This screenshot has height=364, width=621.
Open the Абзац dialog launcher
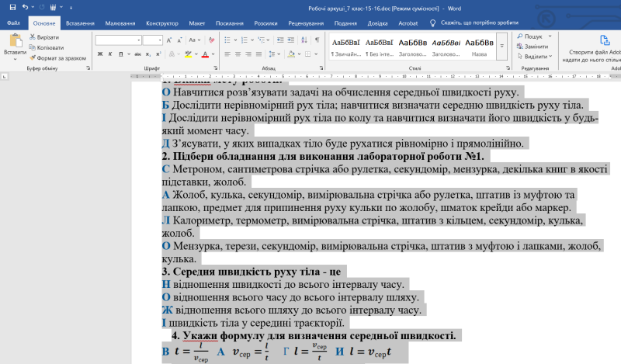click(x=321, y=68)
